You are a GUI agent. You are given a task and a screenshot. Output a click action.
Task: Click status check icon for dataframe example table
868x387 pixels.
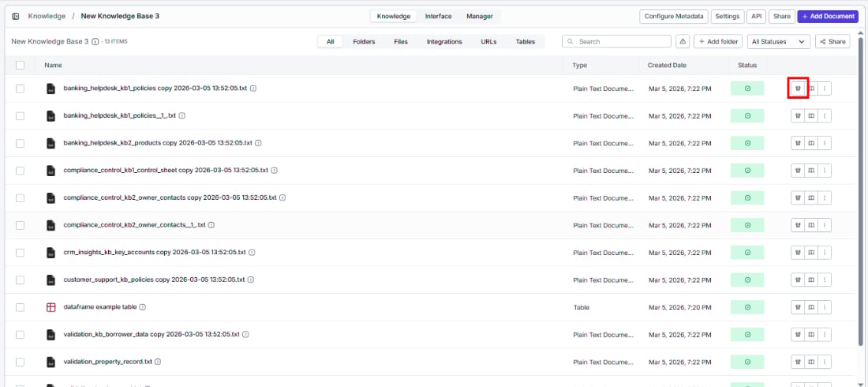(747, 307)
